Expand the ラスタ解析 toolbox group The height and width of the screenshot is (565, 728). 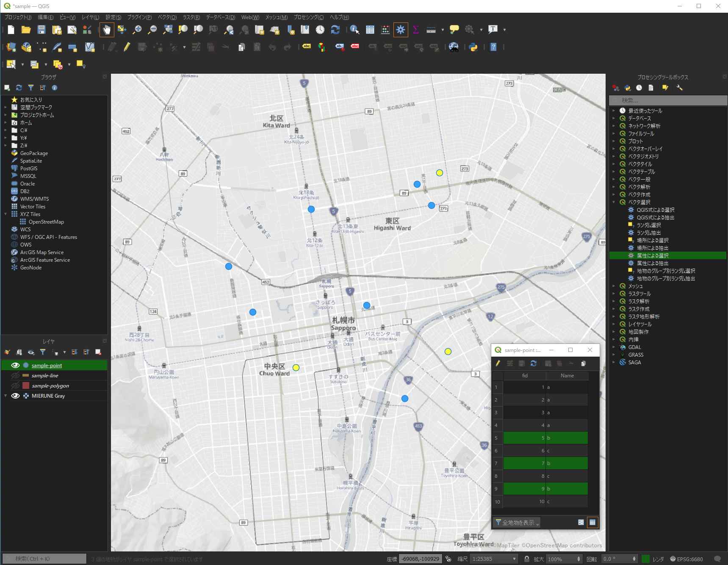click(614, 301)
